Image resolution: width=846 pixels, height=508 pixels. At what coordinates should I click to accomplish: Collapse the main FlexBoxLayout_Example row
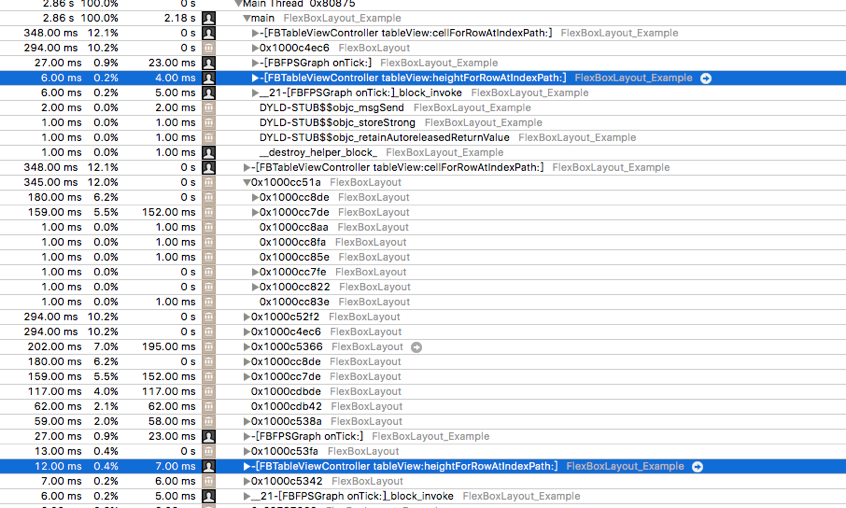(247, 18)
